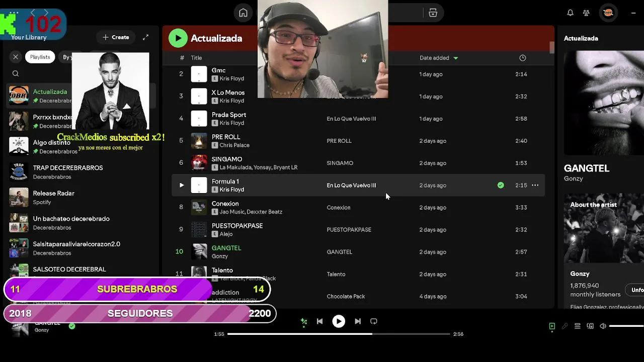Toggle smart shuffle
Viewport: 644px width, 362px height.
303,321
